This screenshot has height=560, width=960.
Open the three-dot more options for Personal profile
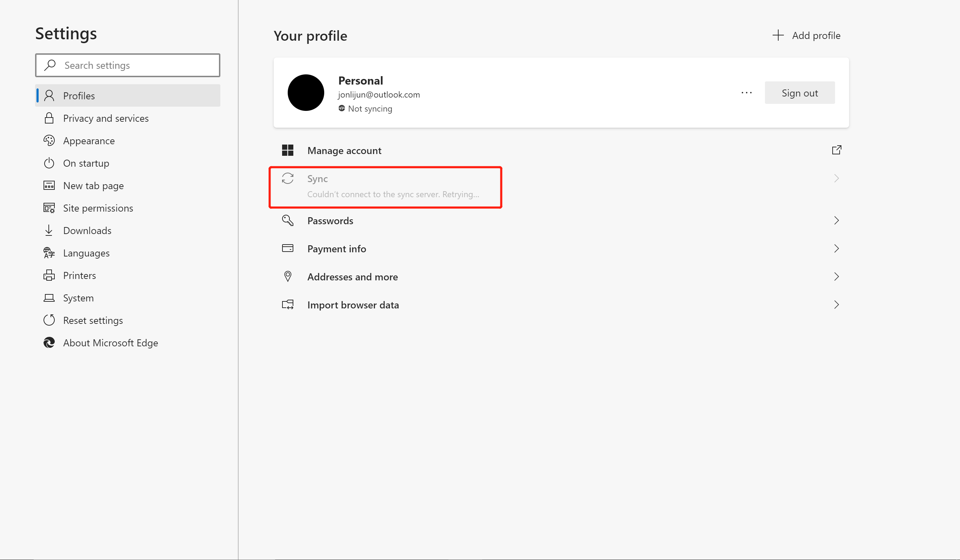pyautogui.click(x=746, y=93)
